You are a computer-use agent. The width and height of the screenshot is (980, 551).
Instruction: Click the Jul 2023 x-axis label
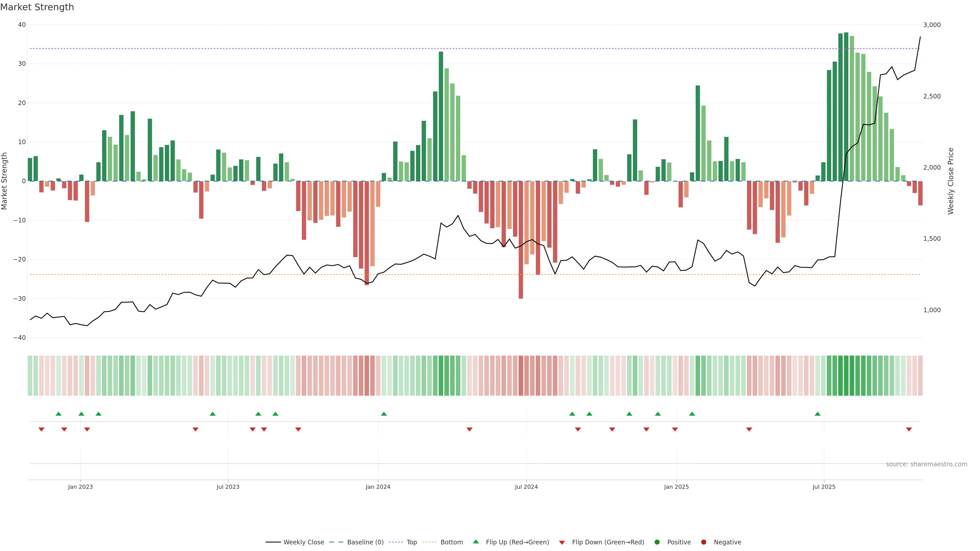pos(228,487)
